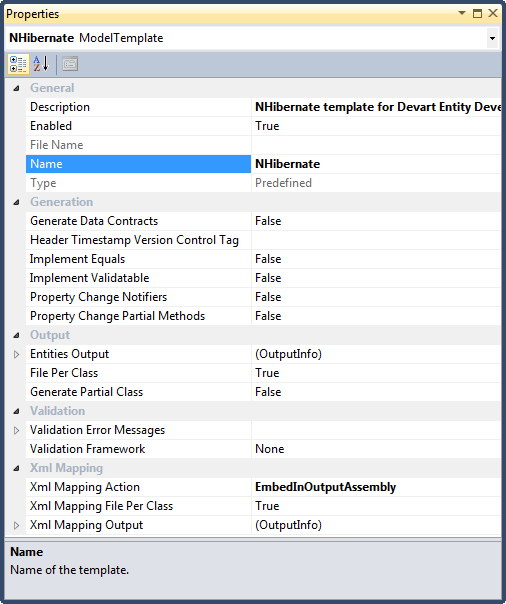
Task: Click Entities Output (OutputInfo) value
Action: click(x=288, y=354)
